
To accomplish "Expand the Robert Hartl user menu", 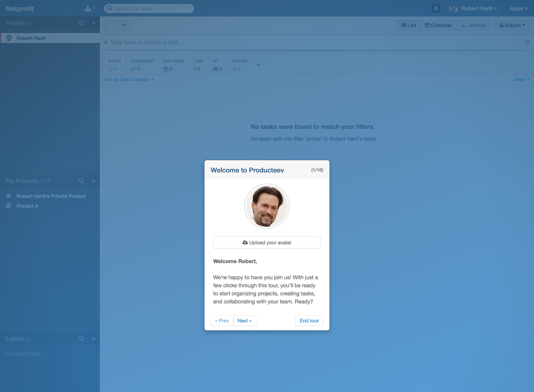I will [x=479, y=8].
